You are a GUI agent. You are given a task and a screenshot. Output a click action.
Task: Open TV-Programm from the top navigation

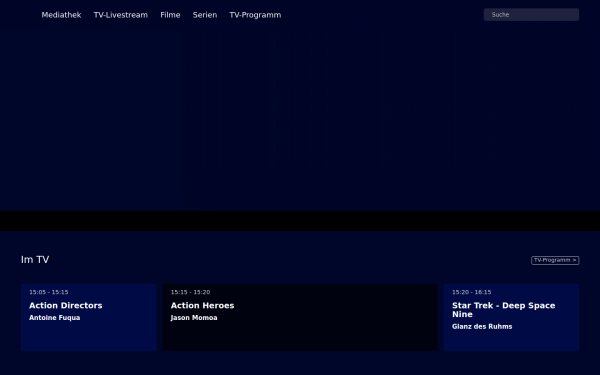[255, 15]
